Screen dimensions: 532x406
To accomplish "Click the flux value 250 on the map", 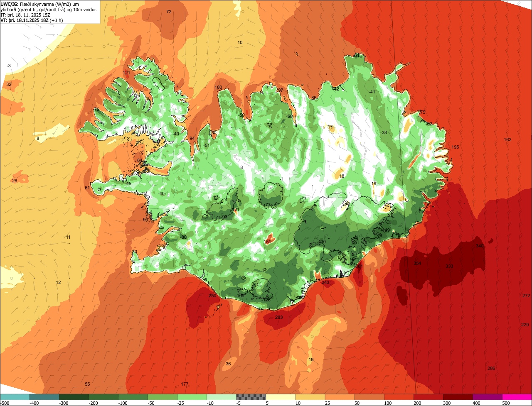I will pyautogui.click(x=212, y=296).
